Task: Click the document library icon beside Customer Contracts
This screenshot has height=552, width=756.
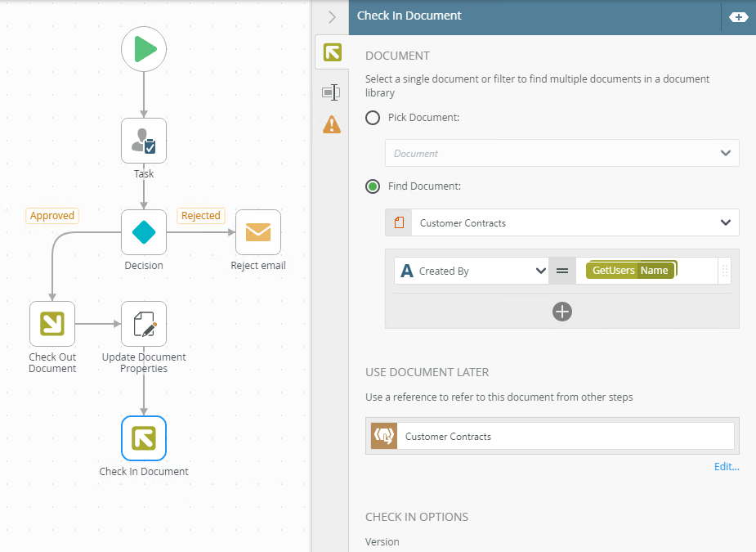Action: (x=399, y=222)
